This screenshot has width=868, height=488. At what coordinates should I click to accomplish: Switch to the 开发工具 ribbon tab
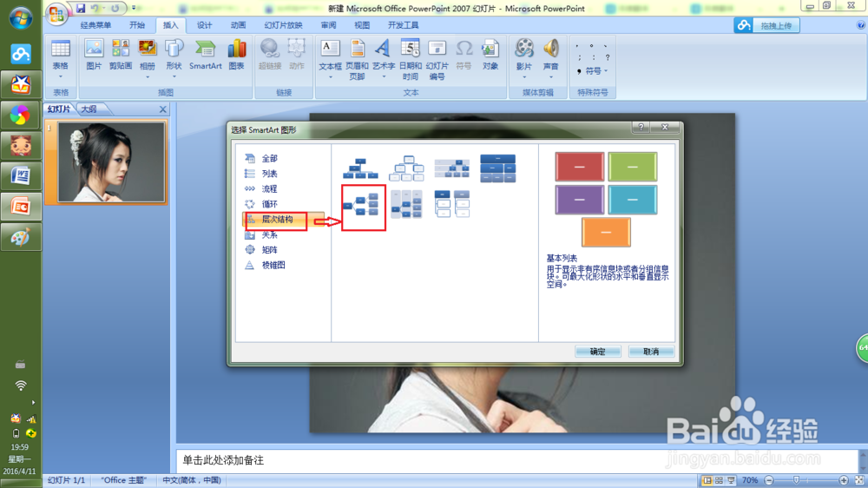coord(403,25)
